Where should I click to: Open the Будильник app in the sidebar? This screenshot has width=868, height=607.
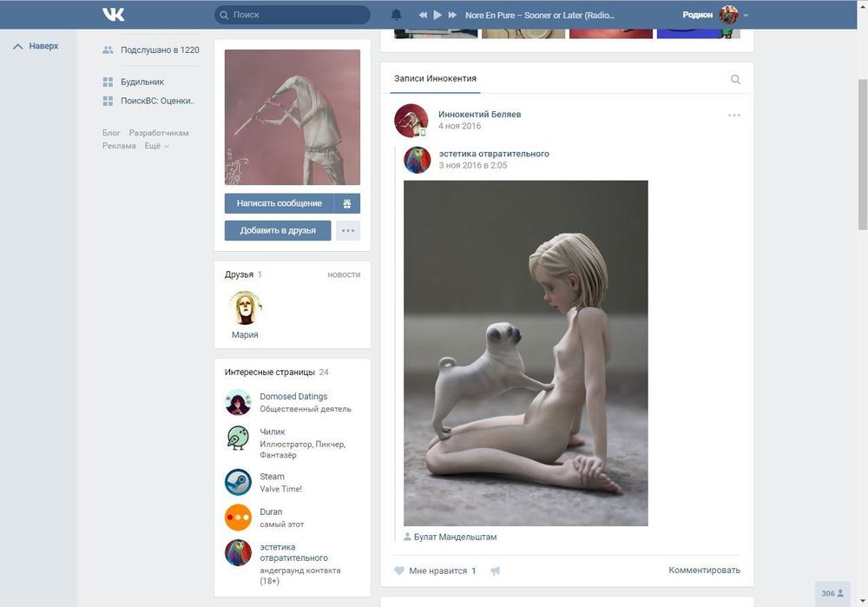[x=142, y=82]
